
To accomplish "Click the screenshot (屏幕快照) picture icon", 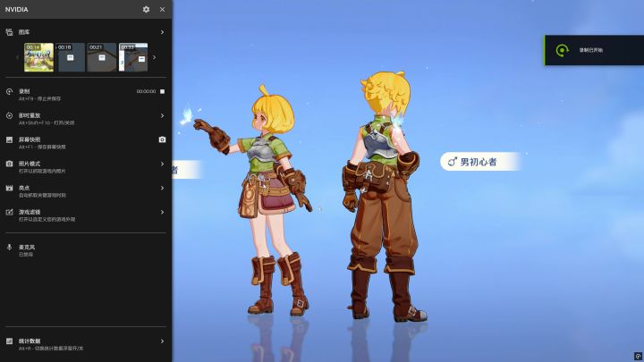I will (x=10, y=140).
